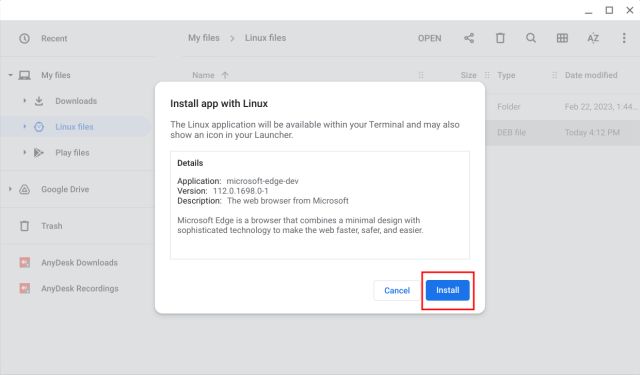Click the Downloads arrow icon
The image size is (640, 375).
pos(39,101)
